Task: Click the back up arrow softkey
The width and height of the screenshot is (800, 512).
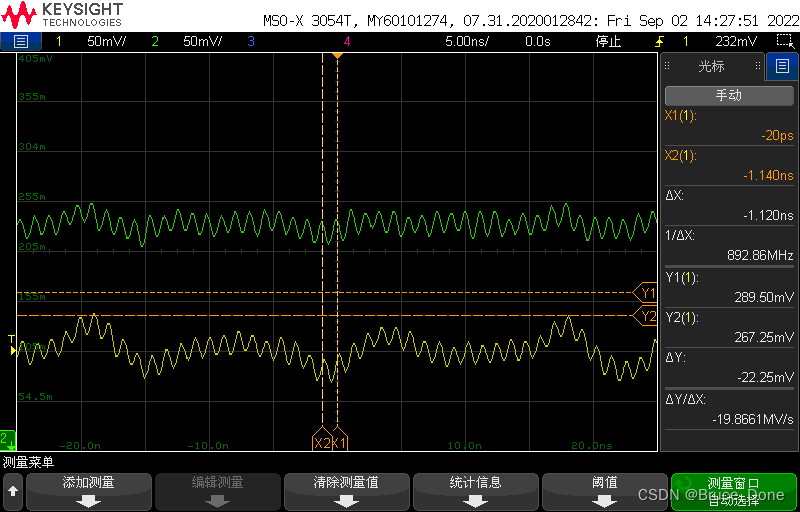Action: pyautogui.click(x=13, y=492)
